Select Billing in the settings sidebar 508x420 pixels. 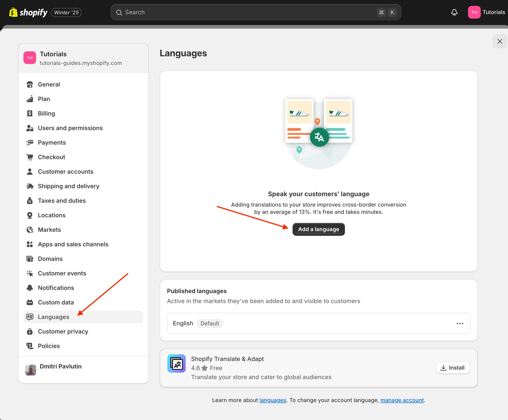(46, 114)
